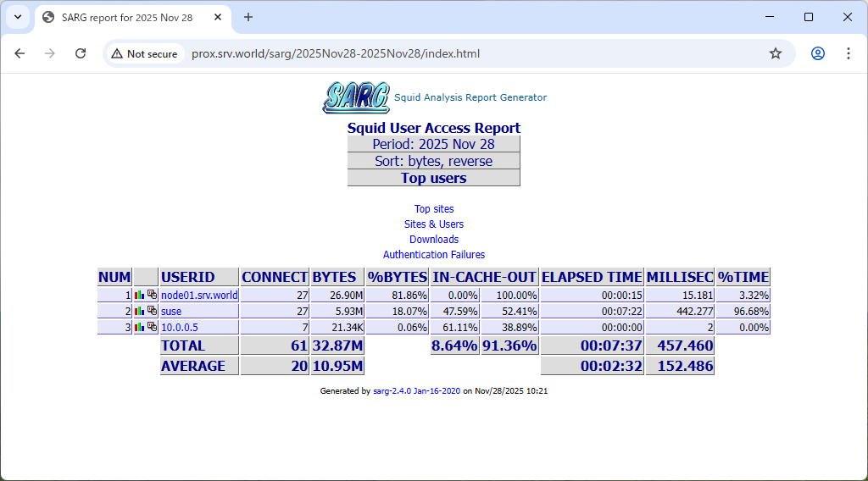Screen dimensions: 868x481
Task: Open the Downloads report link
Action: [x=434, y=240]
